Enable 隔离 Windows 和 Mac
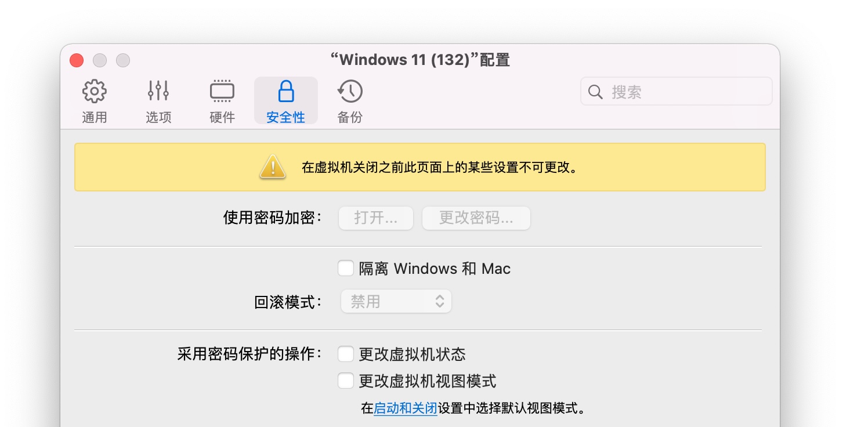Screen dimensions: 868x427 [x=346, y=268]
